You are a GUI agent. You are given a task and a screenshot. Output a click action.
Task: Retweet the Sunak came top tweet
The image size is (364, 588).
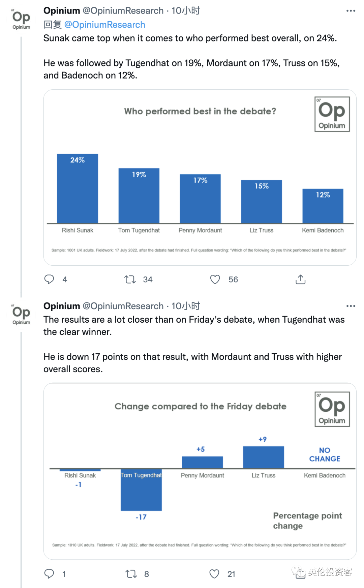point(130,279)
